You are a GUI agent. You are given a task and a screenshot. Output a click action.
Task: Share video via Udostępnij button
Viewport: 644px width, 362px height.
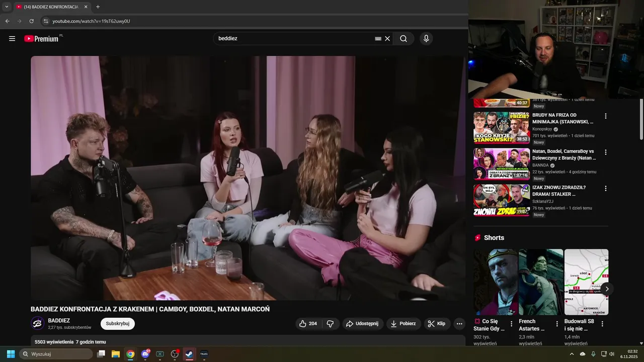pyautogui.click(x=362, y=324)
